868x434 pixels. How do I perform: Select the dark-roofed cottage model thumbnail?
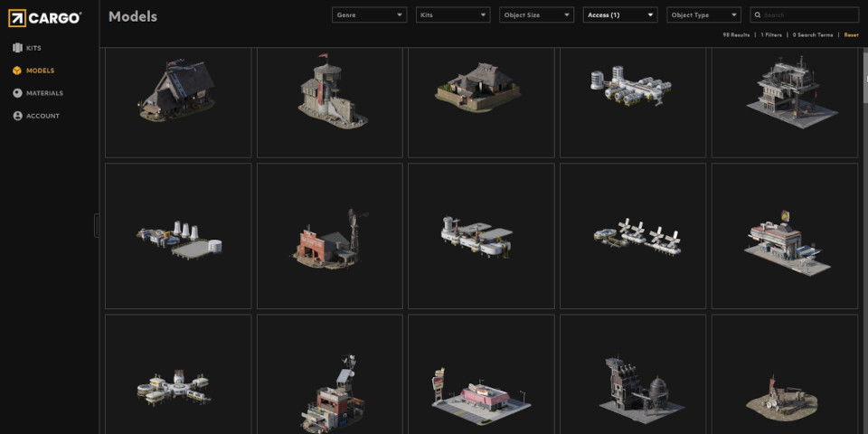[x=178, y=95]
